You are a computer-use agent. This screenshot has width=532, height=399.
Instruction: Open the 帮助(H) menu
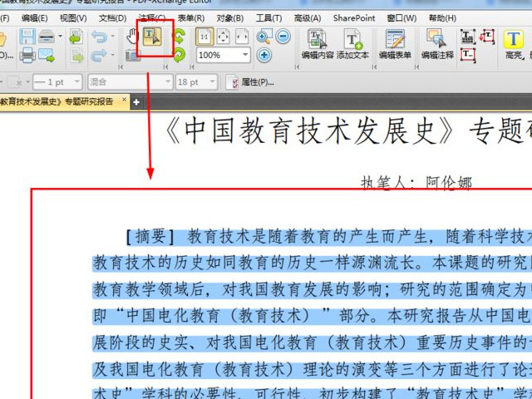[x=442, y=18]
